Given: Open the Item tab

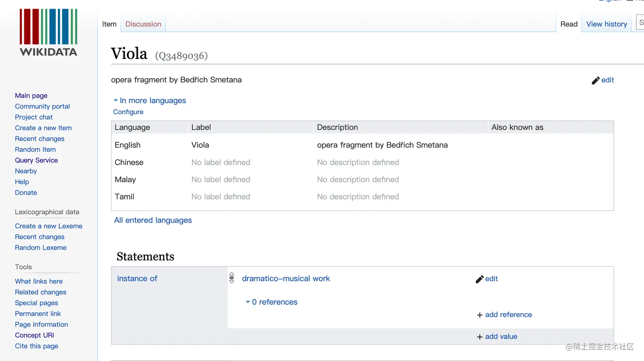Looking at the screenshot, I should click(x=109, y=24).
